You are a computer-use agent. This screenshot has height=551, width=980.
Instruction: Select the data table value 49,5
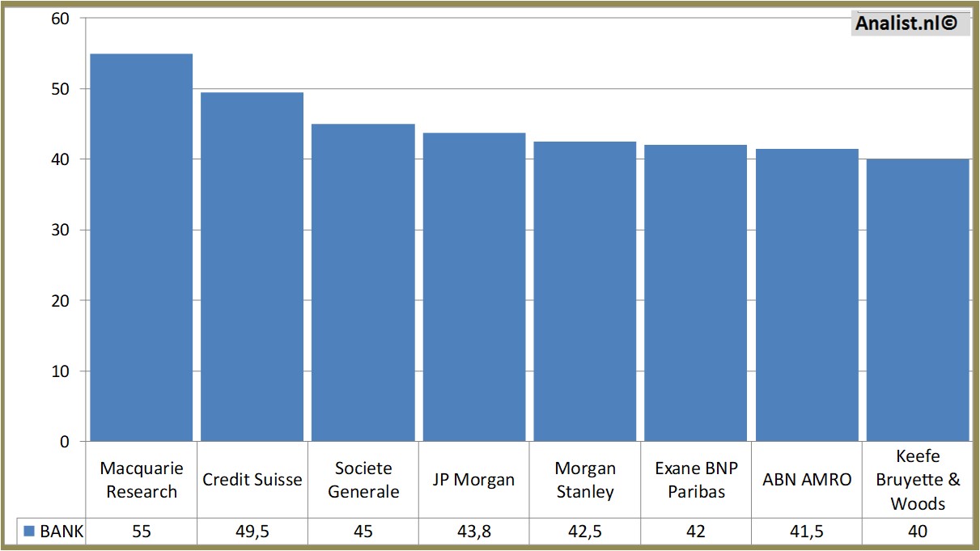click(252, 532)
